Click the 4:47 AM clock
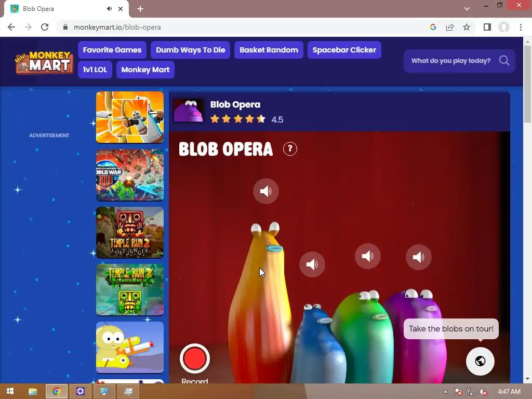Image resolution: width=532 pixels, height=399 pixels. [509, 392]
